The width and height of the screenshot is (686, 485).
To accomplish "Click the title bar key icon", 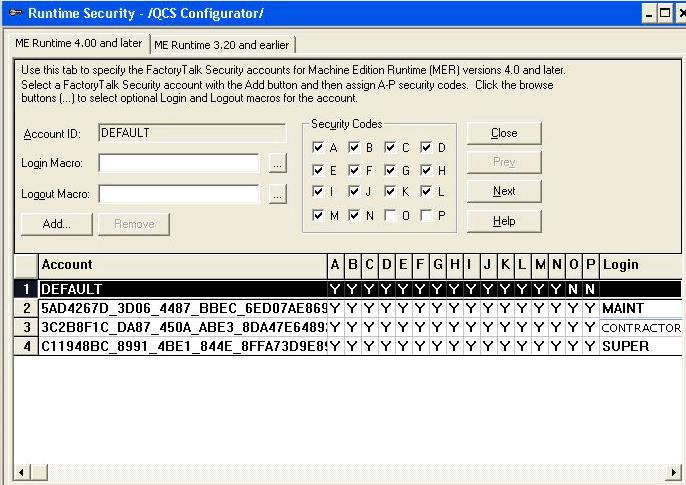I will pos(15,13).
